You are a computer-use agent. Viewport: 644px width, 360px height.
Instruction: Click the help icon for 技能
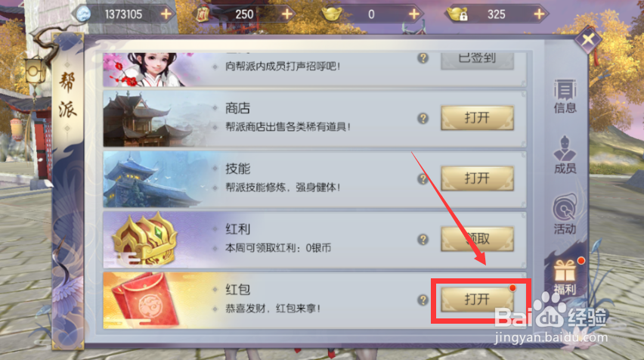[x=423, y=178]
